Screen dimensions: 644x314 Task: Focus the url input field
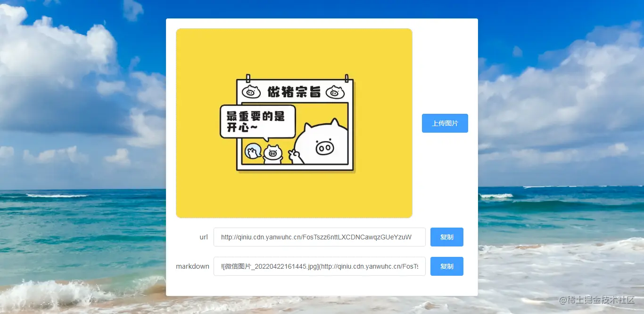(x=319, y=237)
